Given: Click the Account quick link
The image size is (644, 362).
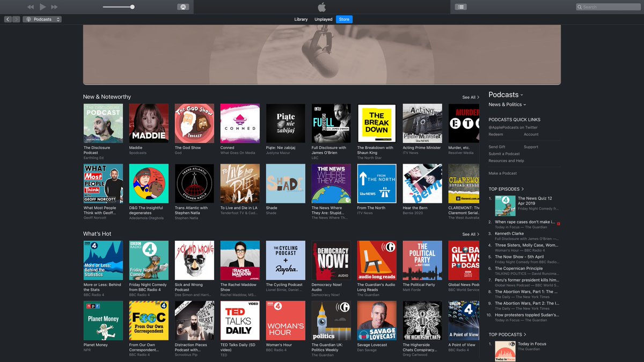Looking at the screenshot, I should click(531, 135).
